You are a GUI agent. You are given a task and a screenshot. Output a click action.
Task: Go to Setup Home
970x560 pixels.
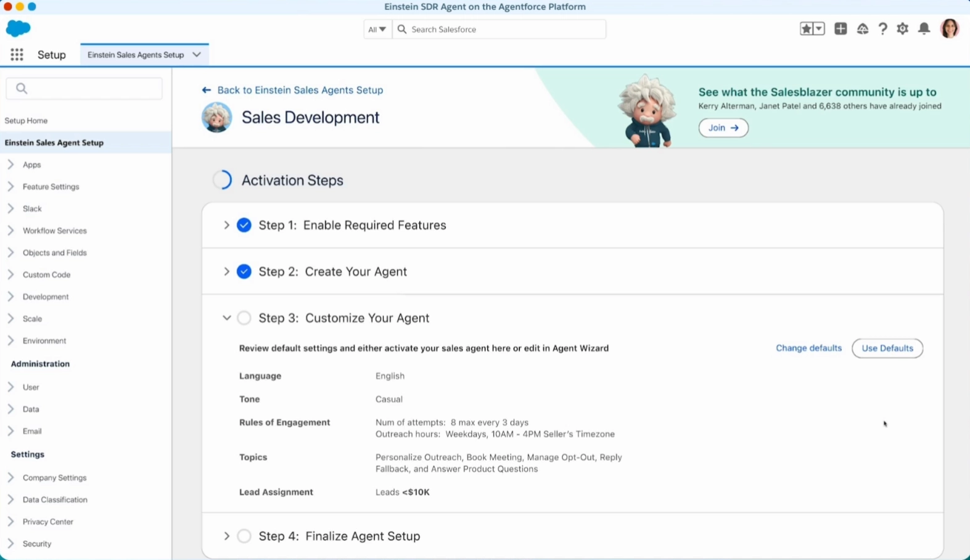(26, 121)
